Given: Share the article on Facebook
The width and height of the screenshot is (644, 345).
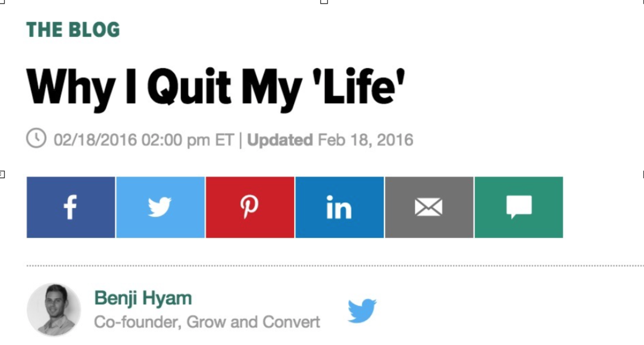Looking at the screenshot, I should point(71,207).
